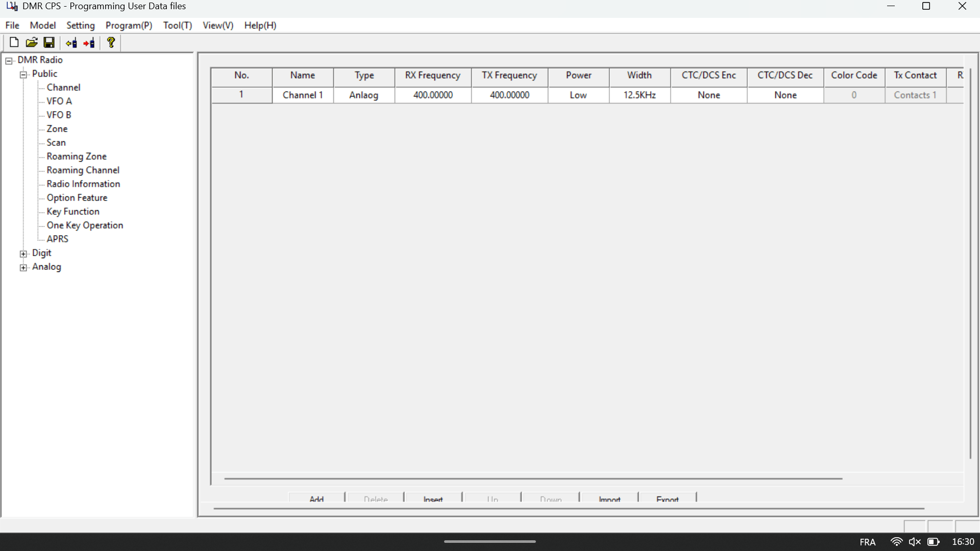Expand the Digit tree node

(x=23, y=254)
